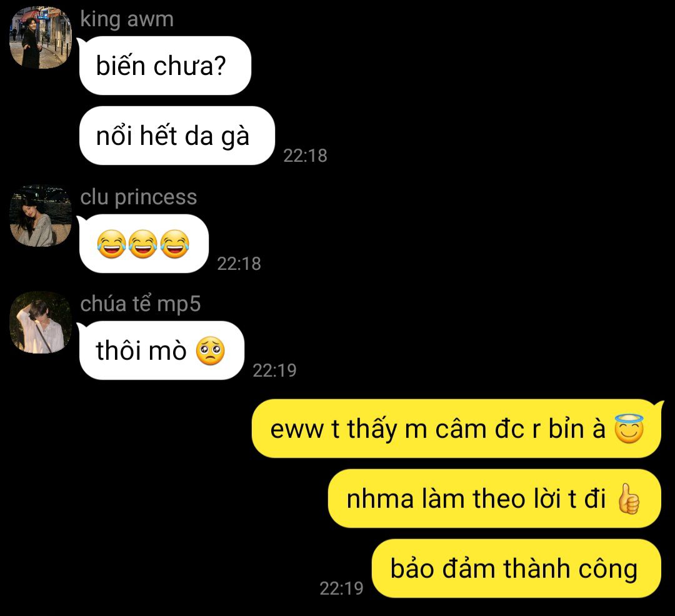The image size is (675, 616).
Task: Open king awm's profile avatar
Action: 41,37
